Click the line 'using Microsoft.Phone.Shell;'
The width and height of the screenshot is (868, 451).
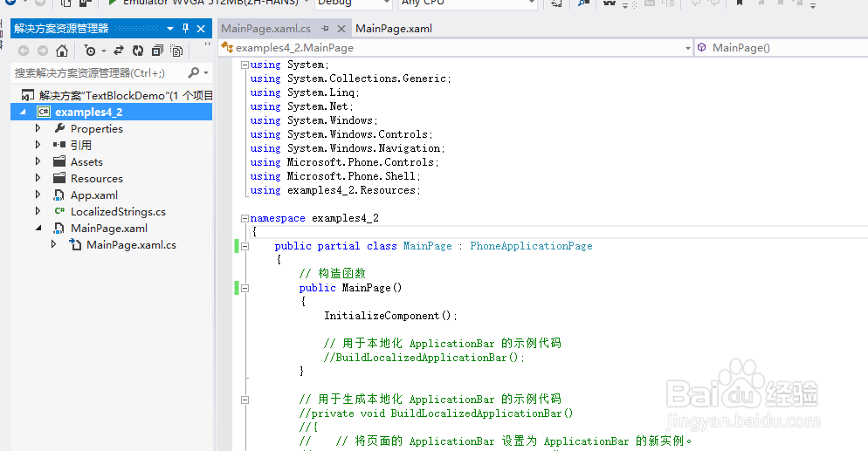click(335, 175)
